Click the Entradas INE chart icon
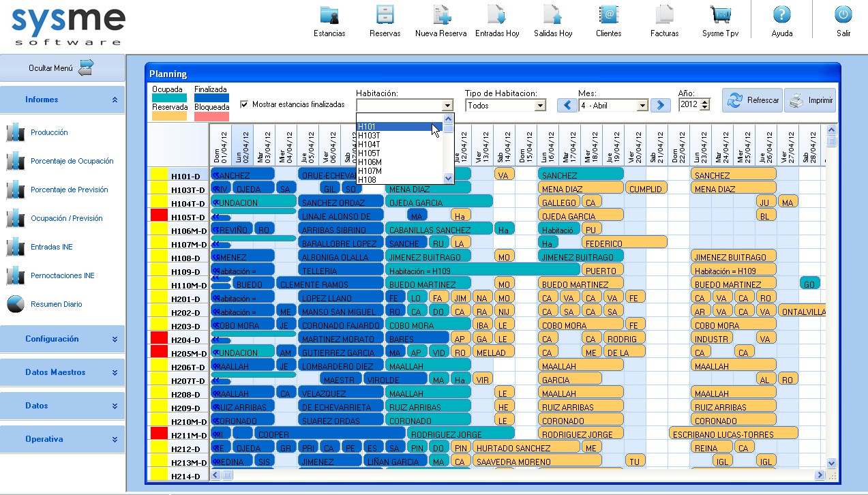The image size is (868, 495). point(16,247)
